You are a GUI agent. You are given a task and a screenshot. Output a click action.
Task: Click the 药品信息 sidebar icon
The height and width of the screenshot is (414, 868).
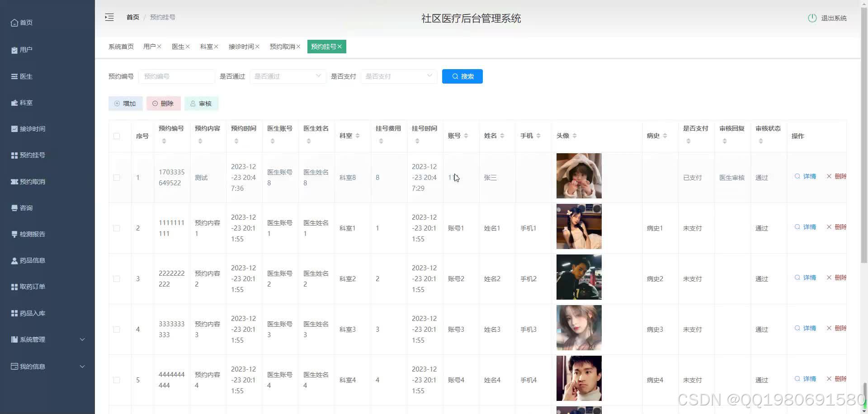(14, 260)
